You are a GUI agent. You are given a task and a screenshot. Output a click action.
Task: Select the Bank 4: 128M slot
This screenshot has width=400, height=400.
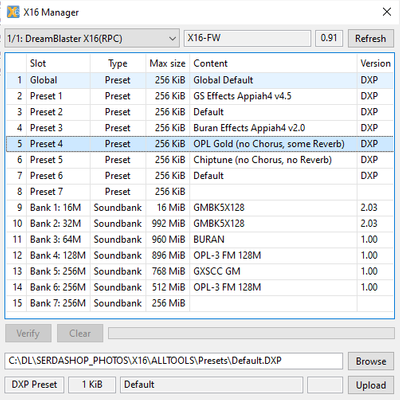[x=200, y=256]
